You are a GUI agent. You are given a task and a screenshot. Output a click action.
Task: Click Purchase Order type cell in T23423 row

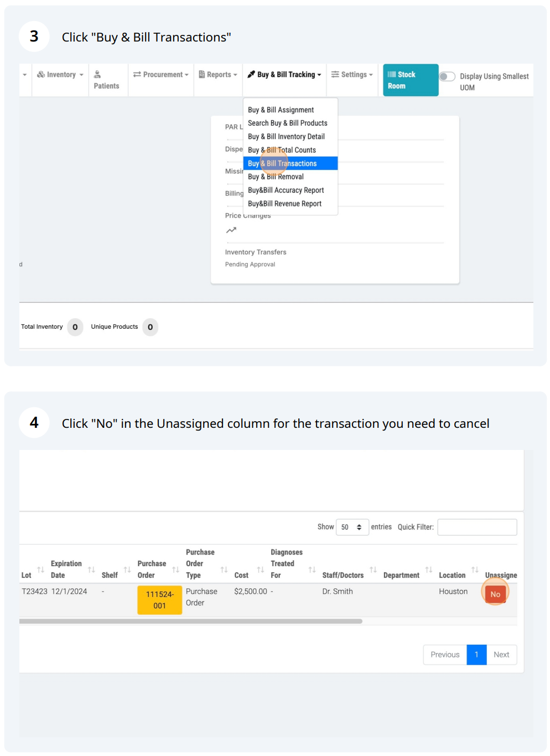201,597
